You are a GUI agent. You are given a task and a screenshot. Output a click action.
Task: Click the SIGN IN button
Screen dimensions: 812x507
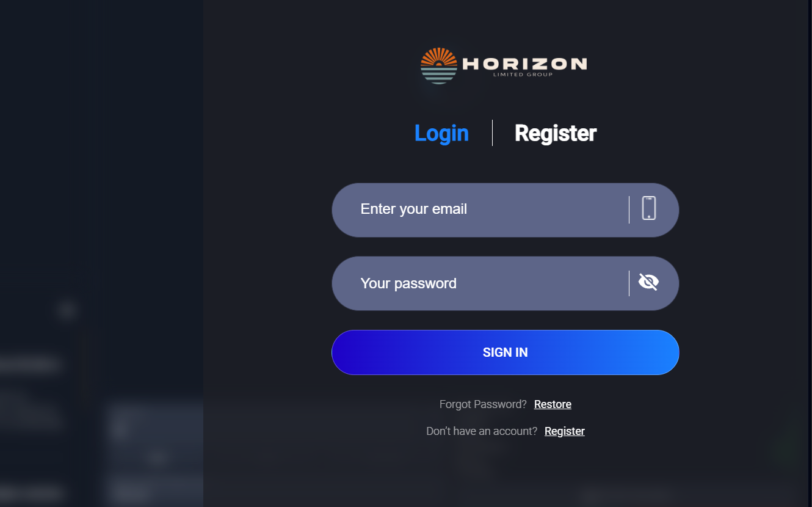(505, 352)
